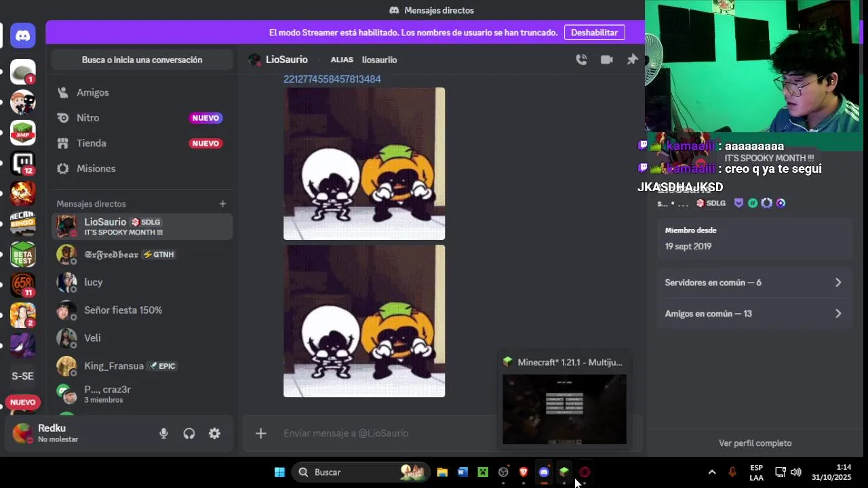The height and width of the screenshot is (488, 868).
Task: Open the Misiones page
Action: point(142,169)
